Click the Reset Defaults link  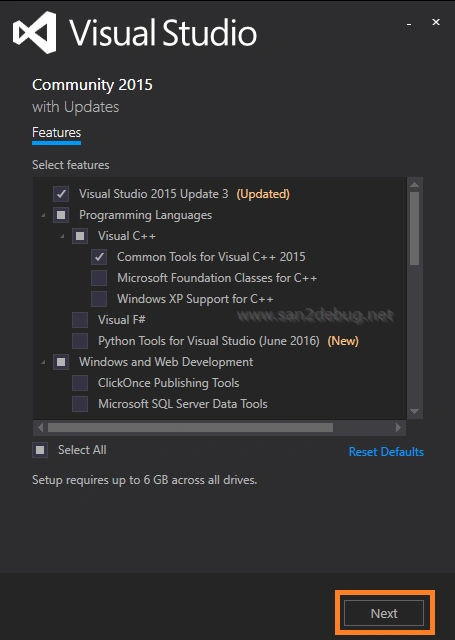386,452
